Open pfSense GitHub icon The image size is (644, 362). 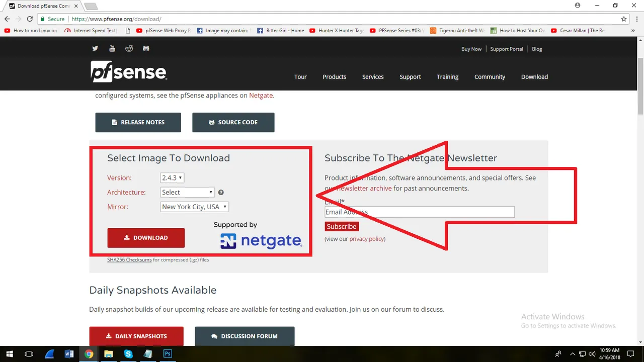[146, 48]
